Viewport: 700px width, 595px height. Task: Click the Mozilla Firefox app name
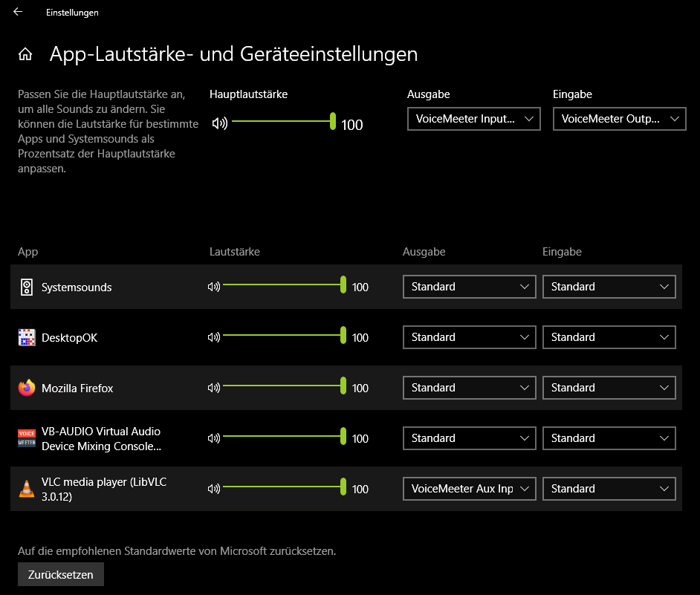[x=78, y=388]
